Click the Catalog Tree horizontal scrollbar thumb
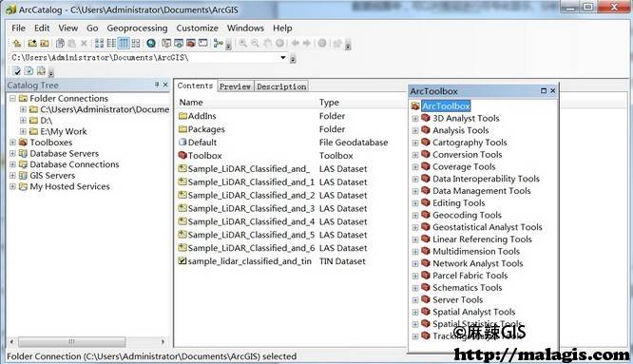The width and height of the screenshot is (633, 364). pyautogui.click(x=72, y=342)
